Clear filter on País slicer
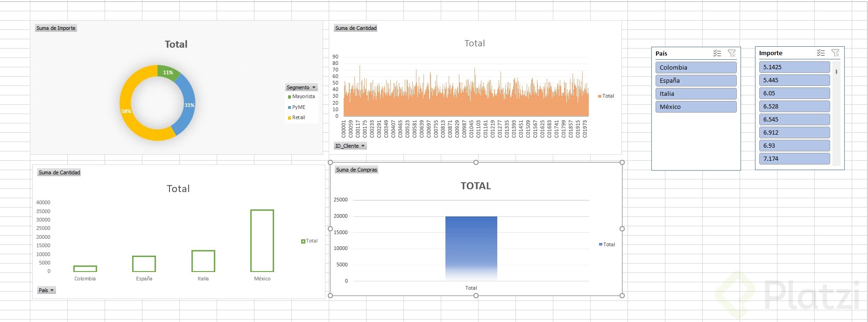This screenshot has width=868, height=322. tap(732, 53)
